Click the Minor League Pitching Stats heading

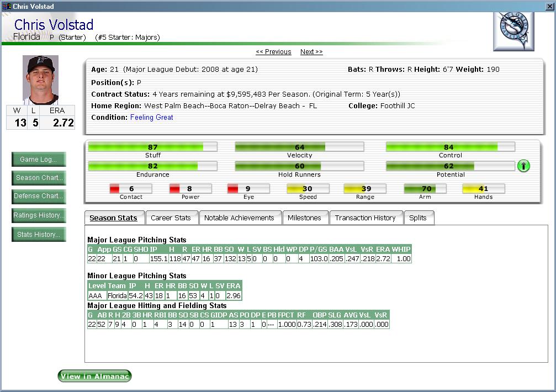(137, 276)
